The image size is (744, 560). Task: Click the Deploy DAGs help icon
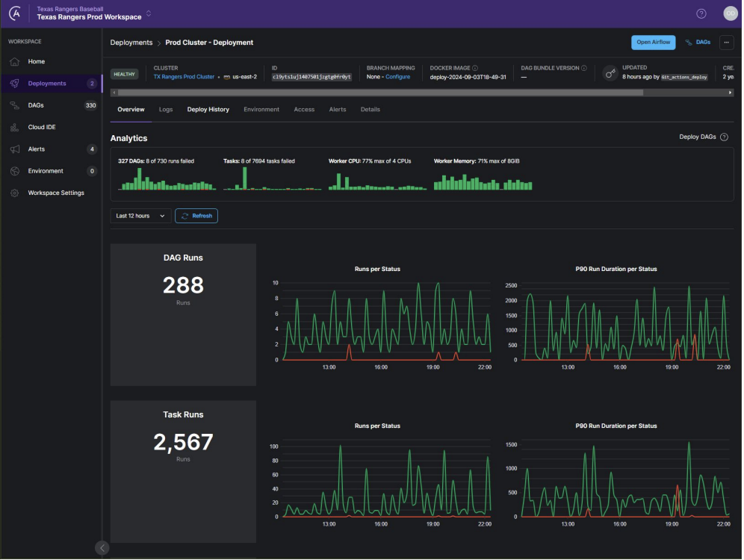[724, 137]
